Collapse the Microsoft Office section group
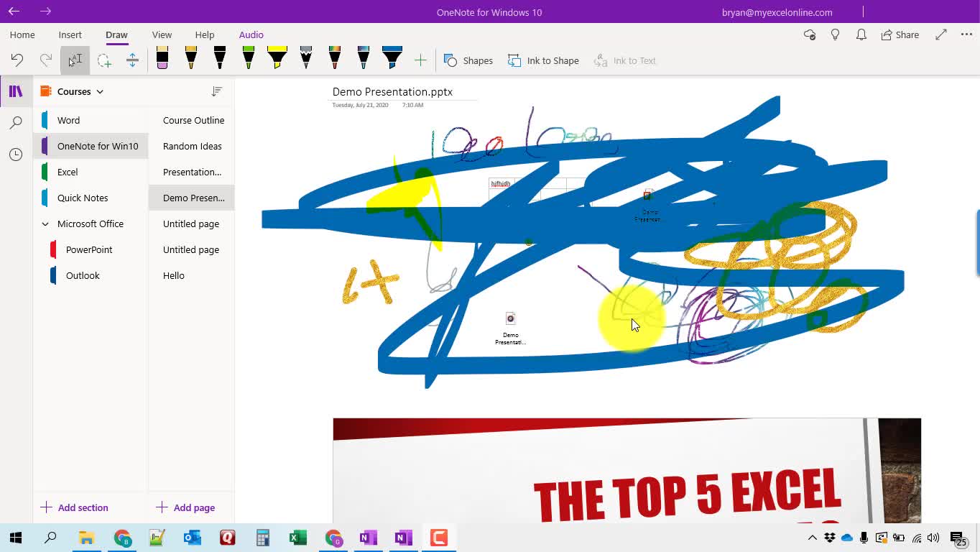The height and width of the screenshot is (552, 980). point(45,224)
